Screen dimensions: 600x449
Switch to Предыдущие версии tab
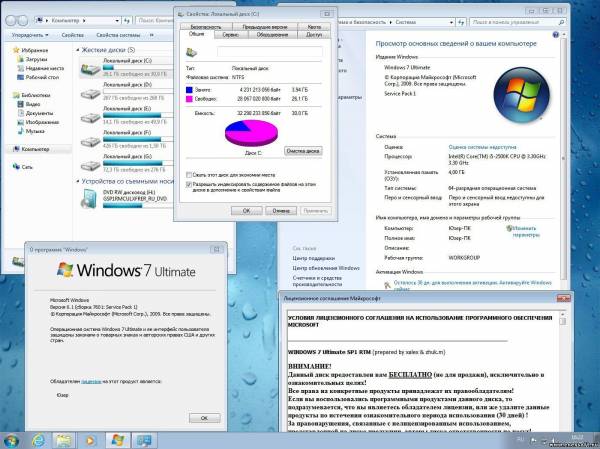click(265, 27)
